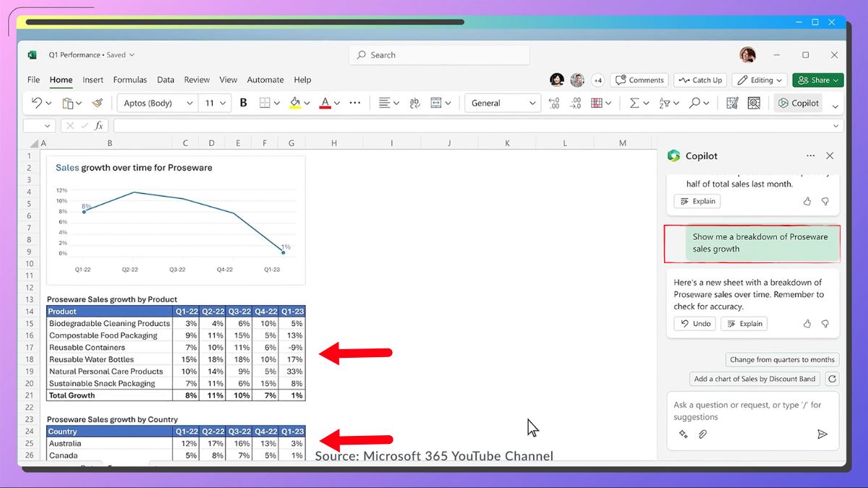
Task: Expand the General number format dropdown
Action: click(502, 103)
